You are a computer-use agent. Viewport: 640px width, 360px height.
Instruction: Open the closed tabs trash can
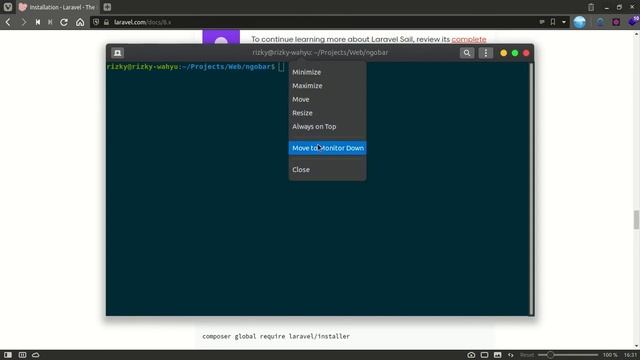pos(591,7)
